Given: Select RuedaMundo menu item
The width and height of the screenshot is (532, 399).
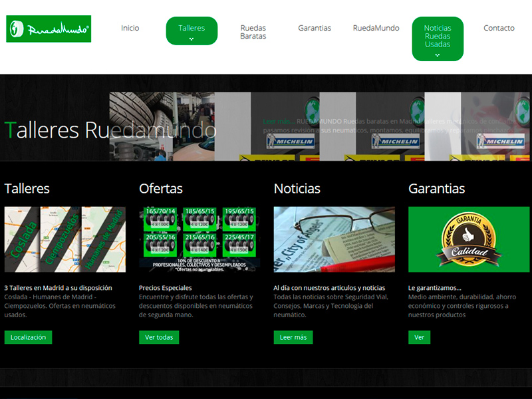Looking at the screenshot, I should pos(376,28).
